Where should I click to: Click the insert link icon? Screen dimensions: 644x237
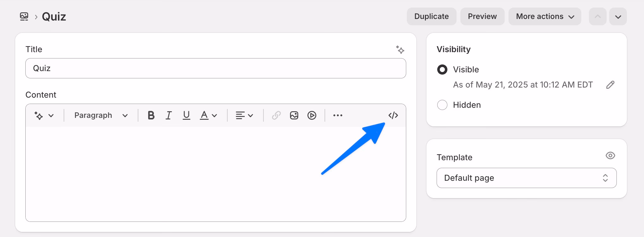pyautogui.click(x=276, y=115)
